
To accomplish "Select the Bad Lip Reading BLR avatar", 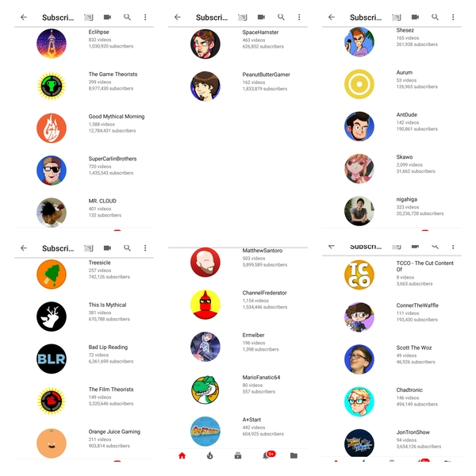I will click(52, 359).
